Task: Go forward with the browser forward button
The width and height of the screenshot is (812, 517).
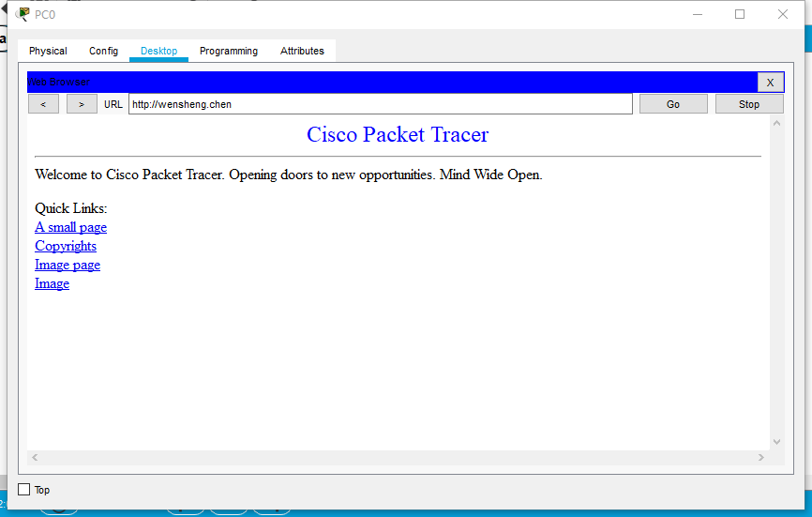Action: 82,104
